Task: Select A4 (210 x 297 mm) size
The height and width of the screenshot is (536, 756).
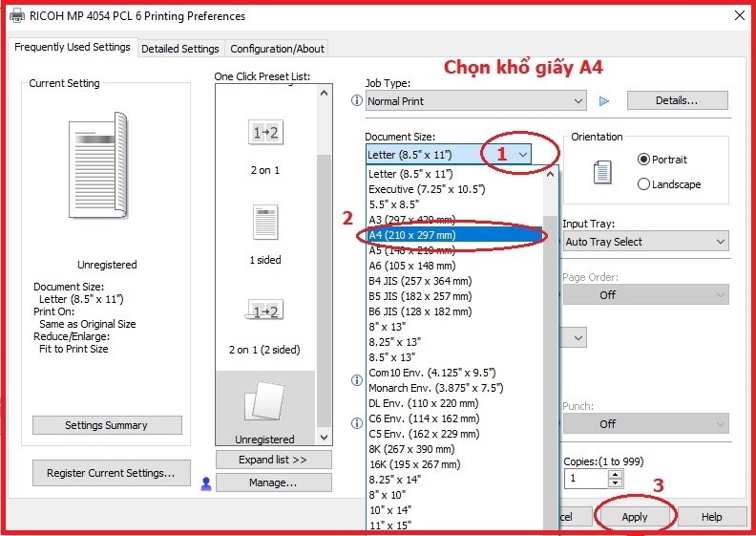Action: tap(454, 235)
